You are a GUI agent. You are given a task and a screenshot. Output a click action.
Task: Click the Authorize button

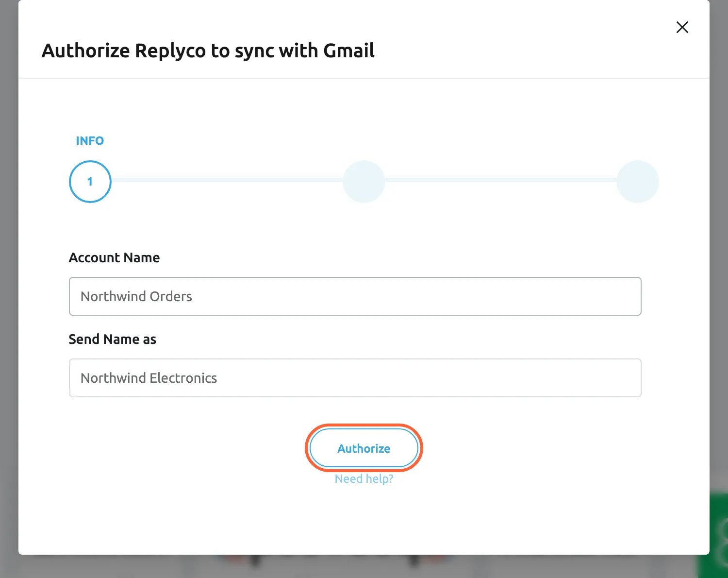364,448
